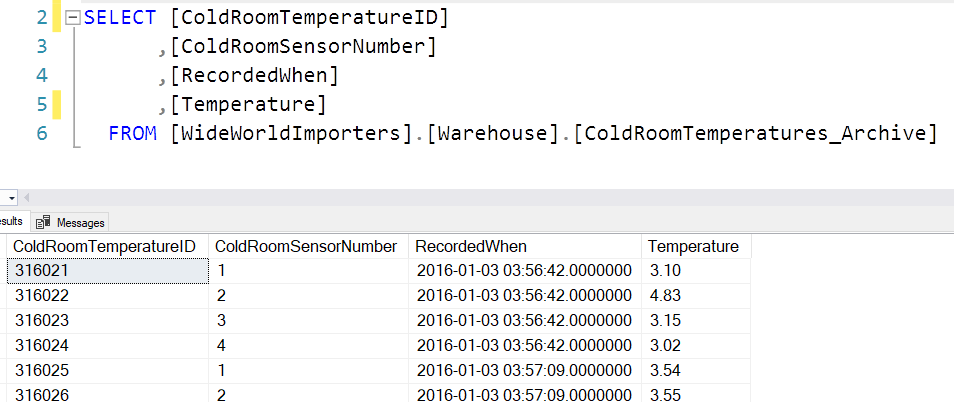This screenshot has height=402, width=954.
Task: Click the temperature cell showing 3.15
Action: [x=665, y=321]
